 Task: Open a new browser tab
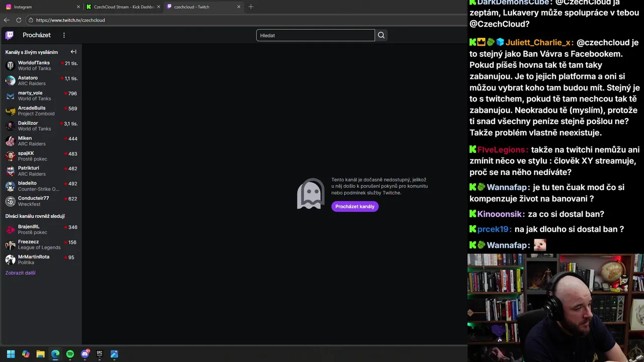251,7
